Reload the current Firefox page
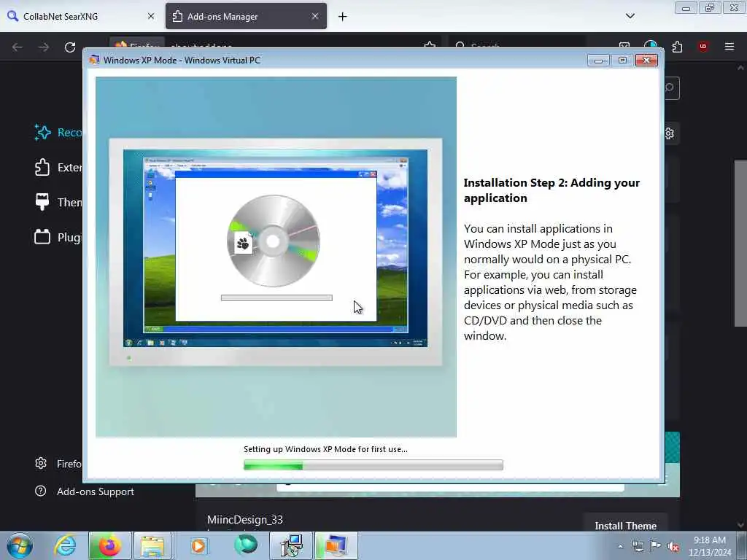747x560 pixels. 70,47
